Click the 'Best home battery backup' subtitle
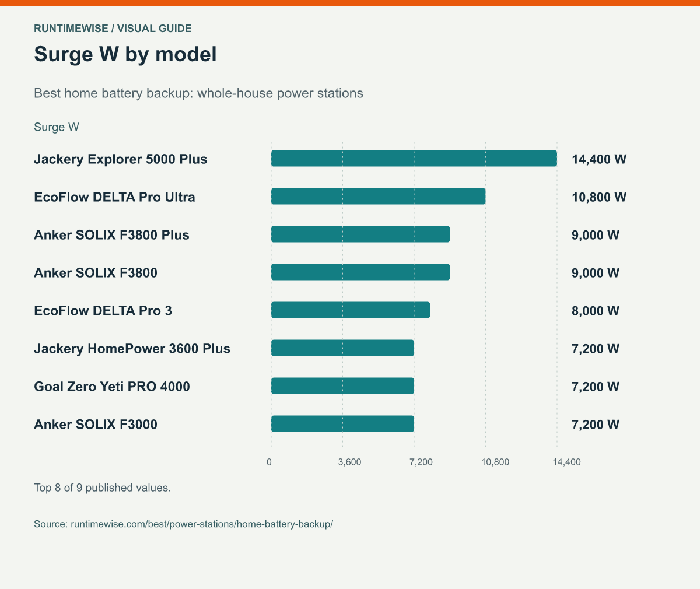The image size is (700, 589). [198, 93]
